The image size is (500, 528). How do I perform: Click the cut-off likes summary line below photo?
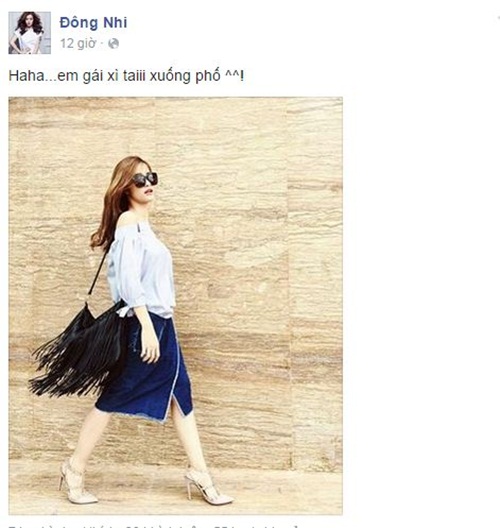click(x=153, y=526)
